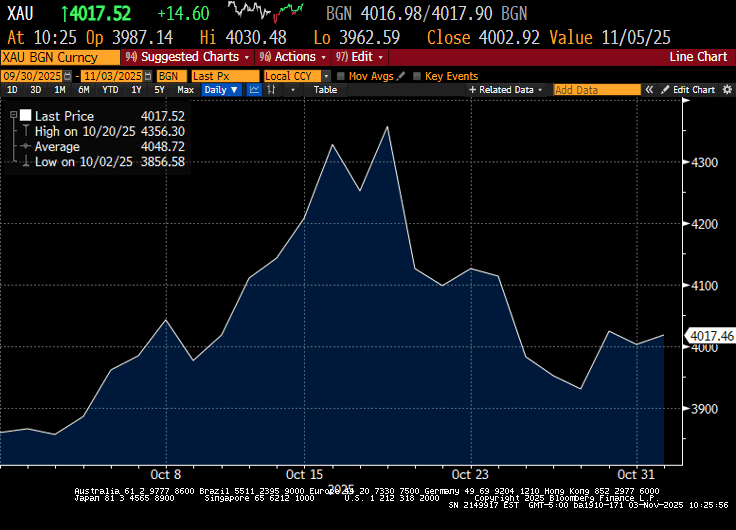
Task: Click the Oct 8 axis label
Action: (x=165, y=475)
